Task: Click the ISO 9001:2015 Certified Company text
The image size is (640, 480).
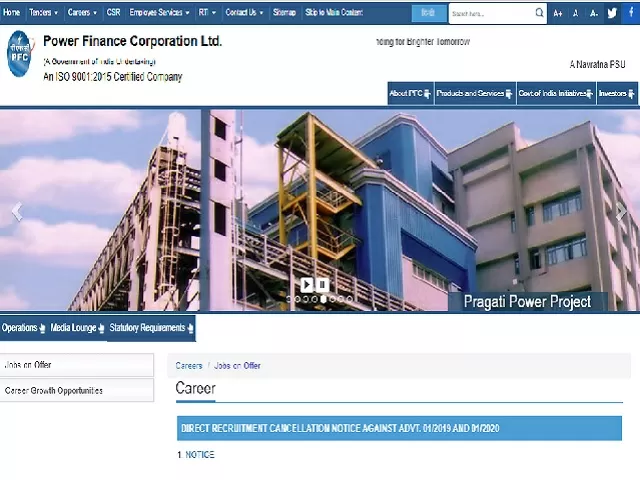Action: click(113, 77)
